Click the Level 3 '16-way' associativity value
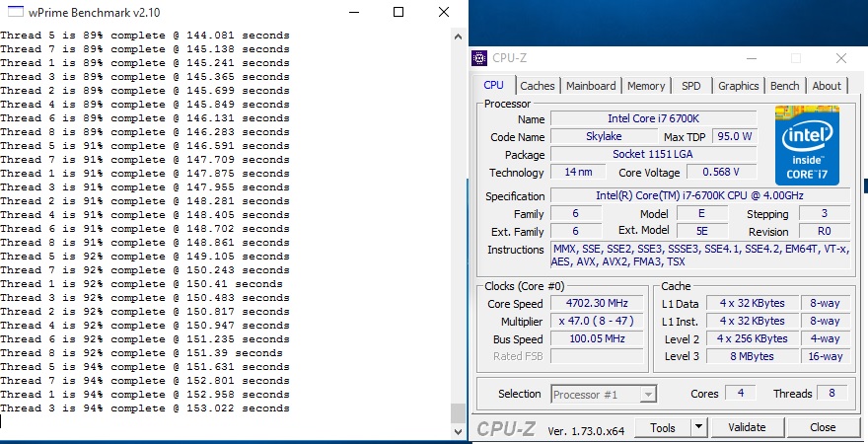 (825, 356)
